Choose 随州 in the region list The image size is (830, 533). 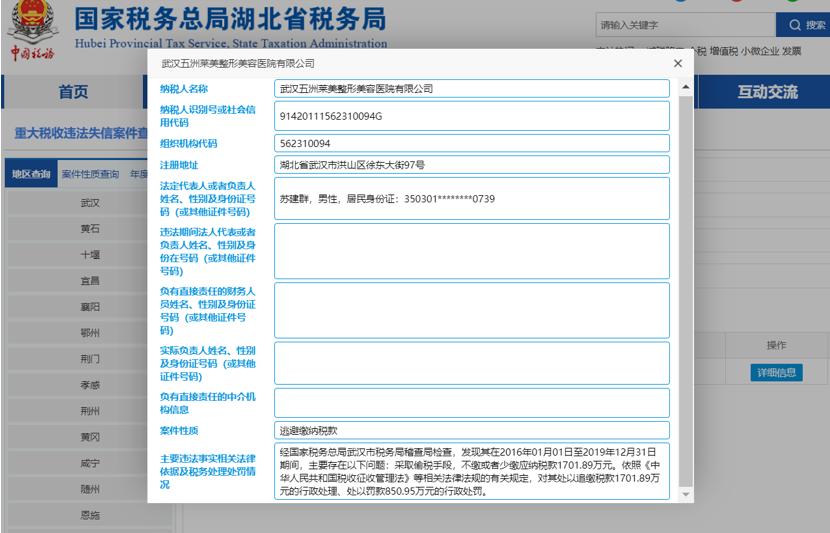tap(90, 489)
